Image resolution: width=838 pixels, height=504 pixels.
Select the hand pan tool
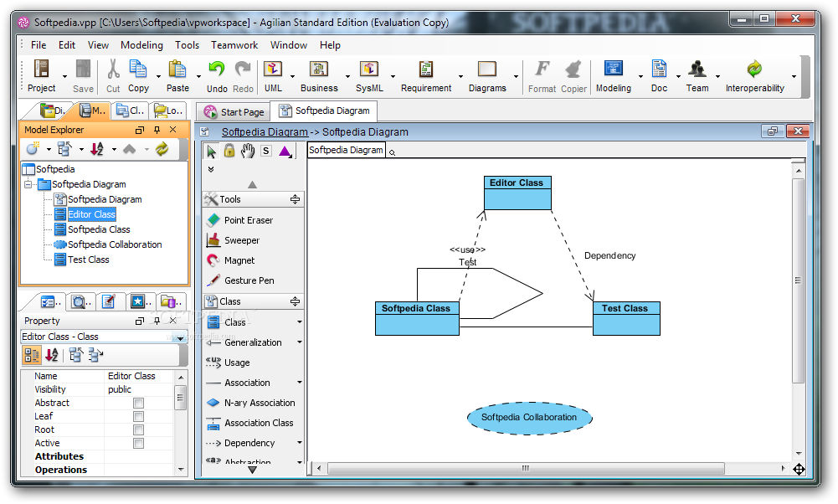pos(248,151)
